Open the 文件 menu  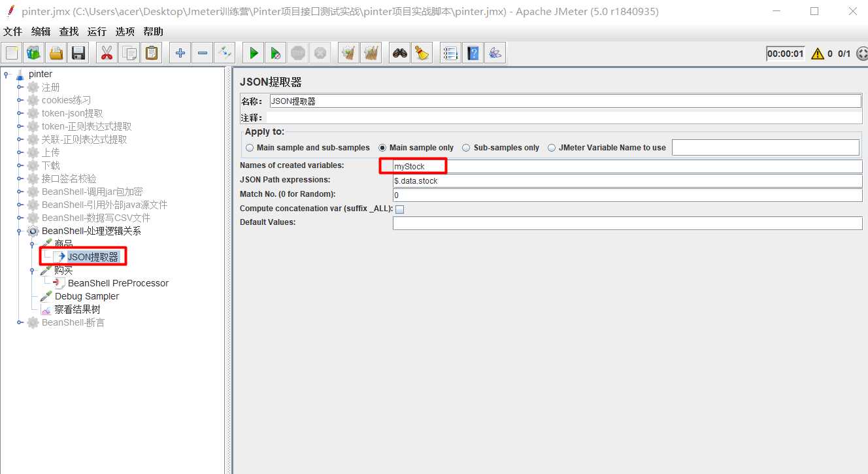[12, 31]
